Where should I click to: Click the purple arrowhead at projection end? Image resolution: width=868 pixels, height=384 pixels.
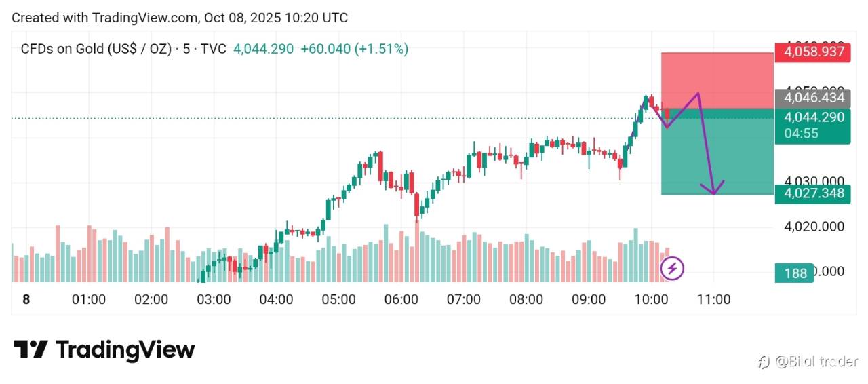pos(715,189)
